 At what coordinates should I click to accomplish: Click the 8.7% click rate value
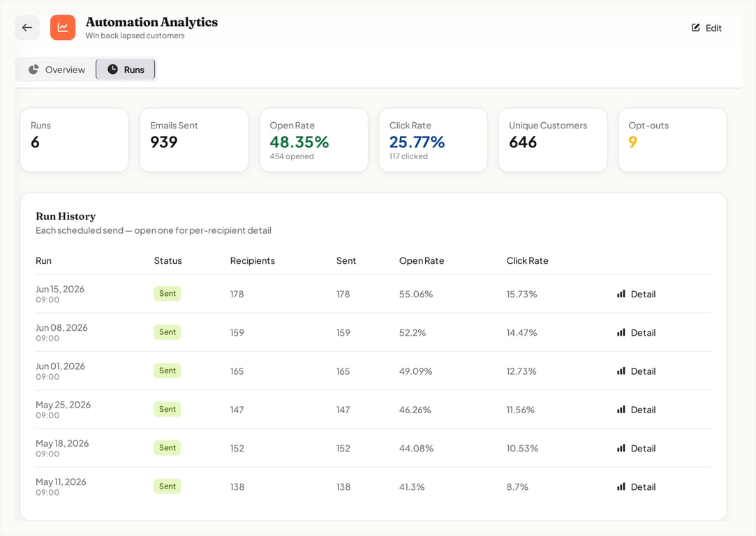[x=517, y=487]
